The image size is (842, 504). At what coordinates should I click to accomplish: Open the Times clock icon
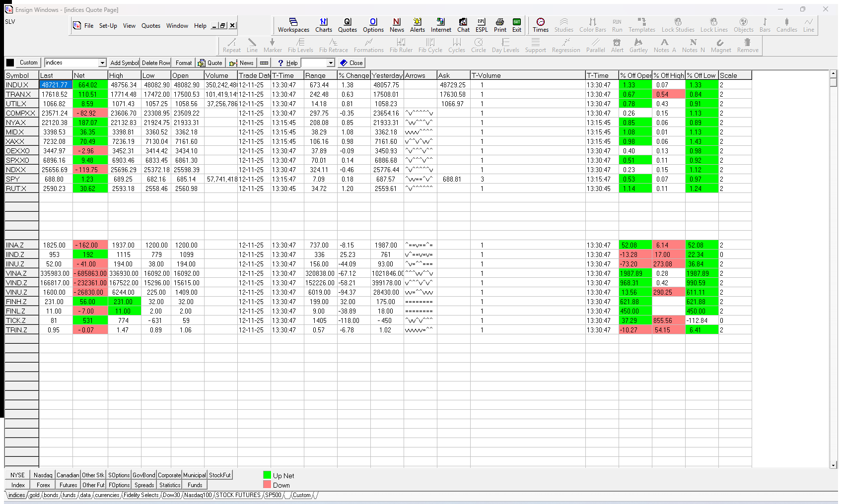(x=540, y=25)
